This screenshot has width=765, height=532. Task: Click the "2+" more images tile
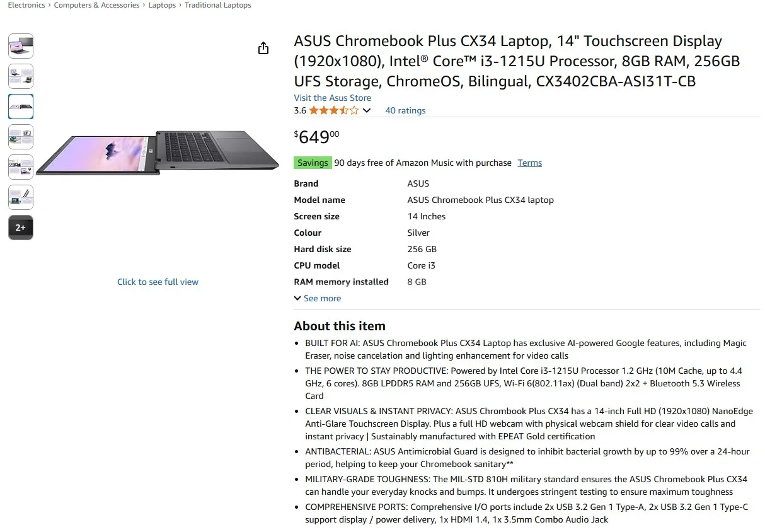20,228
